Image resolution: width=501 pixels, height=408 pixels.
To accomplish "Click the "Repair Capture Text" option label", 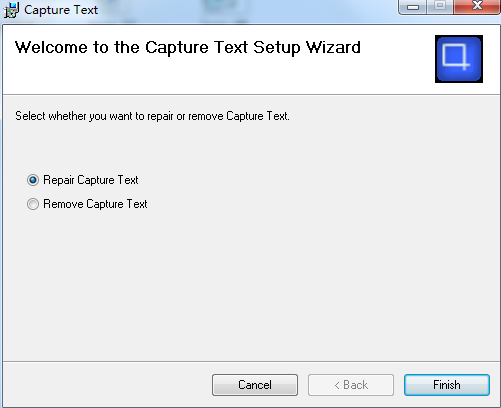I will [x=91, y=180].
